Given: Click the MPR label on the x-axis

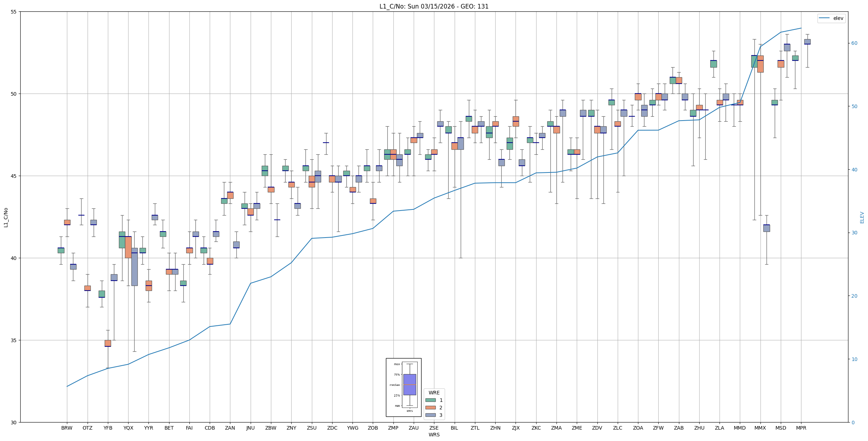Looking at the screenshot, I should coord(801,428).
